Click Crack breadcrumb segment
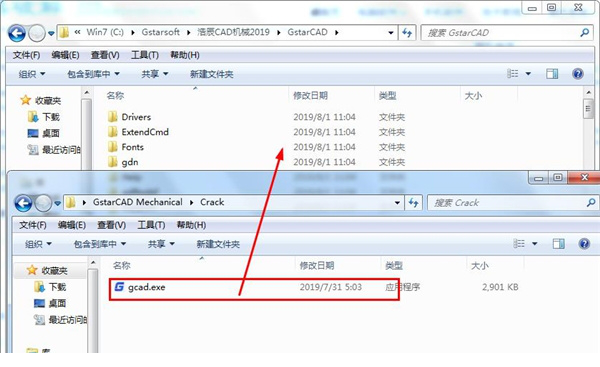This screenshot has width=600, height=367. (212, 202)
